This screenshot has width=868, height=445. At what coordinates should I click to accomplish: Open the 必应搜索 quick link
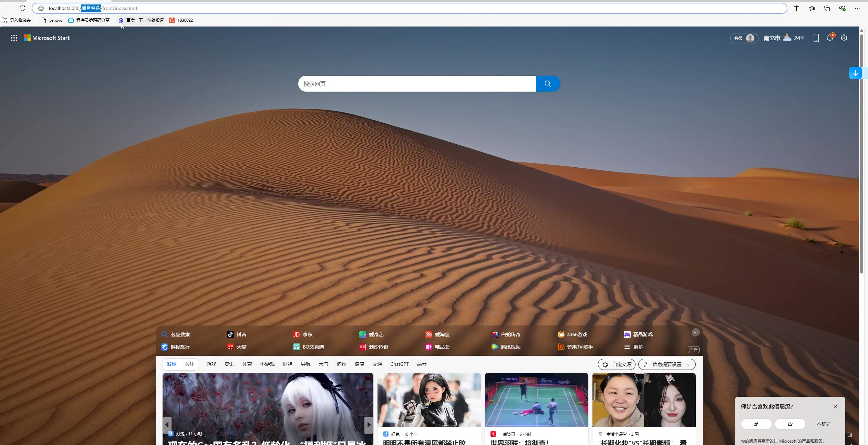[176, 334]
